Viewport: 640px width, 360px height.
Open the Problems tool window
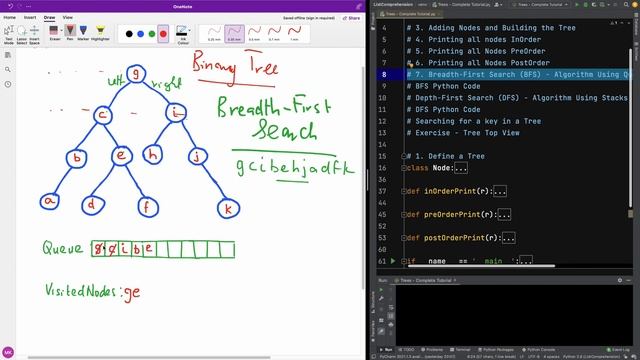[432, 350]
